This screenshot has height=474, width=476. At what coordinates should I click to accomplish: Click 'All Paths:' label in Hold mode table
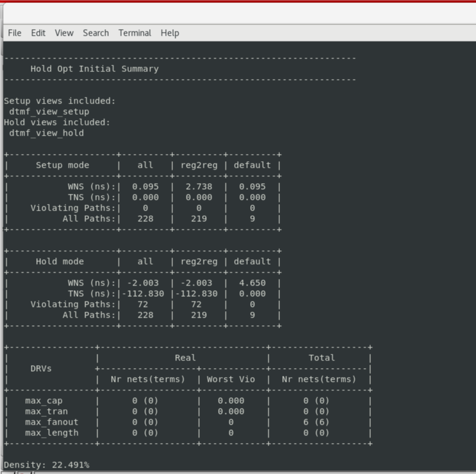pyautogui.click(x=89, y=315)
